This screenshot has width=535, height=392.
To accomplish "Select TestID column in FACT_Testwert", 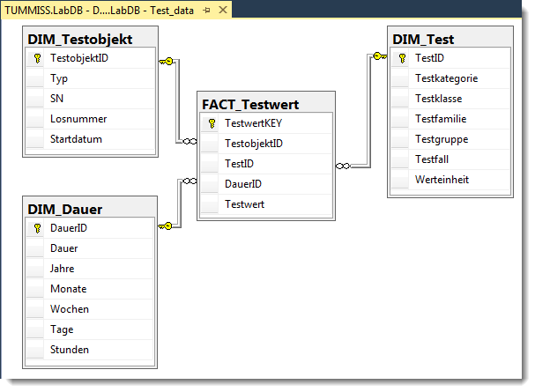I will pos(266,164).
